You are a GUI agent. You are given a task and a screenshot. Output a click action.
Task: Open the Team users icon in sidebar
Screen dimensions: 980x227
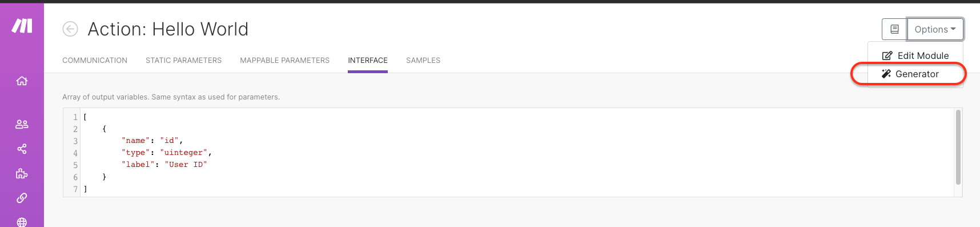click(x=22, y=124)
